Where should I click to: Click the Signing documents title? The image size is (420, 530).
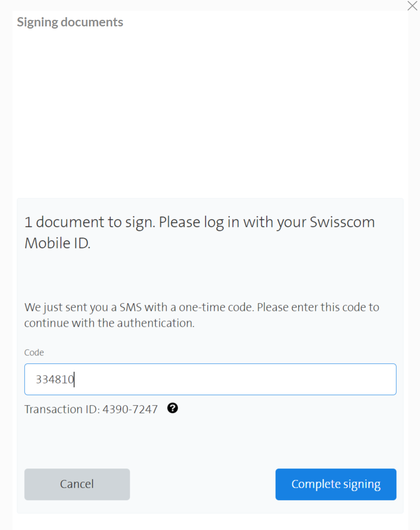click(70, 22)
